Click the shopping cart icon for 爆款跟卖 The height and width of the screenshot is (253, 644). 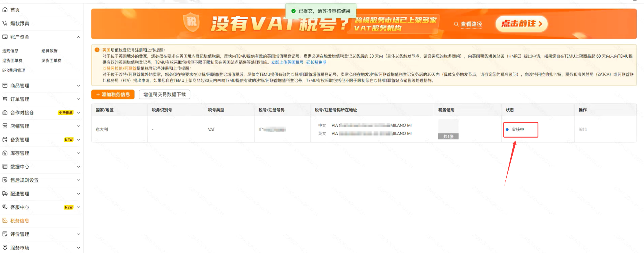click(x=5, y=23)
